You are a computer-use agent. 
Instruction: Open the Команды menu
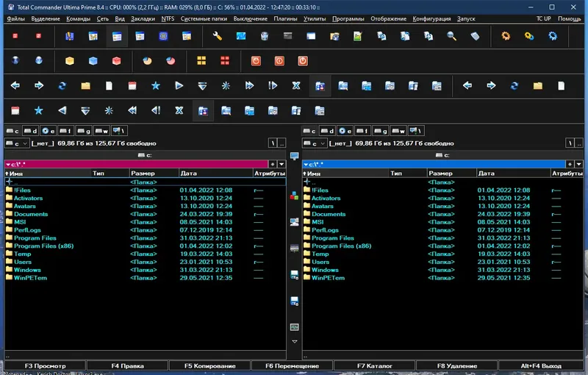[78, 19]
